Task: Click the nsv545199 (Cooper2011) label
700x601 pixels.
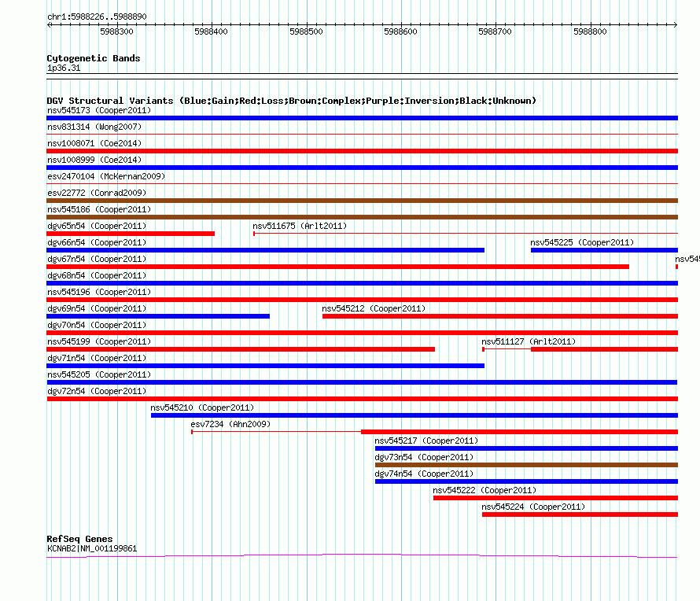Action: (x=99, y=341)
